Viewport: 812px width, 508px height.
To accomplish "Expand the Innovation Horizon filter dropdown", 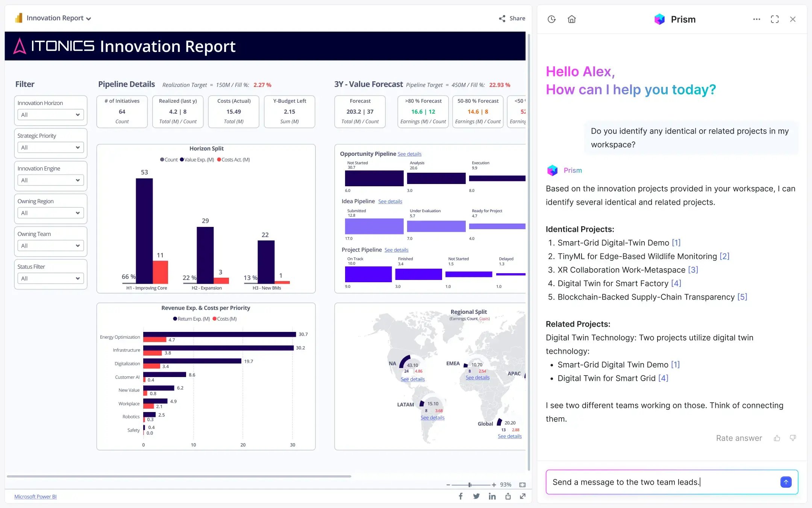I will (50, 114).
